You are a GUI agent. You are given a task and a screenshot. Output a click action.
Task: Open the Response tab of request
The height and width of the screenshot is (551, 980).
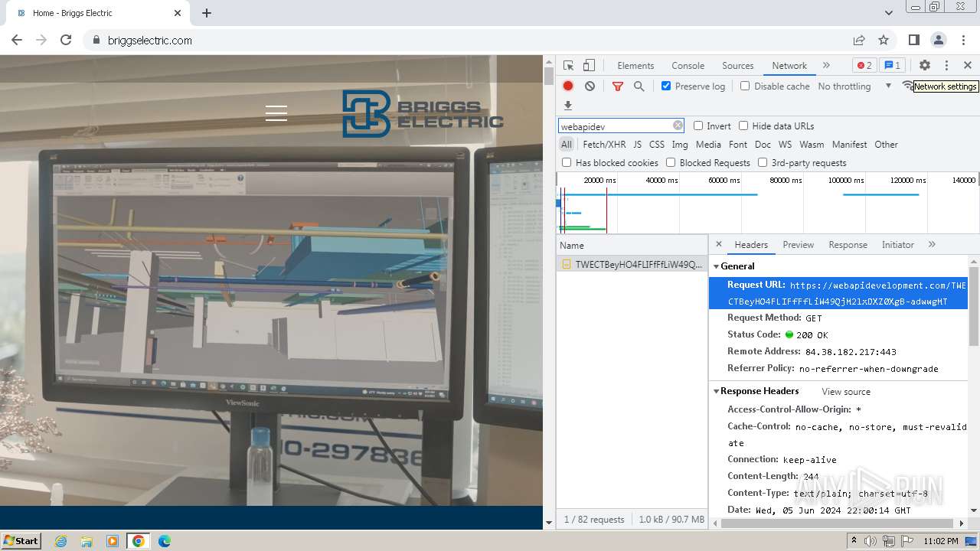[x=848, y=245]
